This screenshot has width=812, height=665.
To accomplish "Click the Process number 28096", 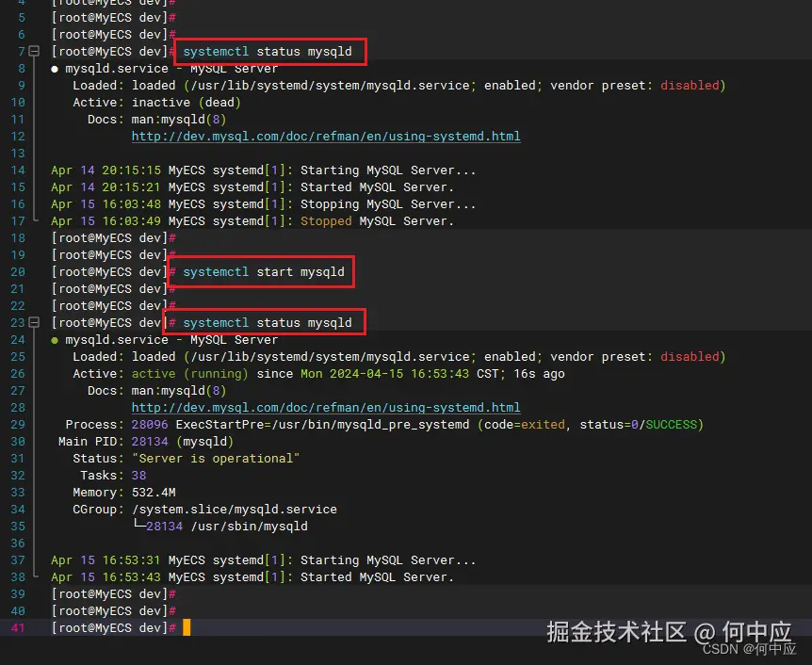I will tap(150, 425).
